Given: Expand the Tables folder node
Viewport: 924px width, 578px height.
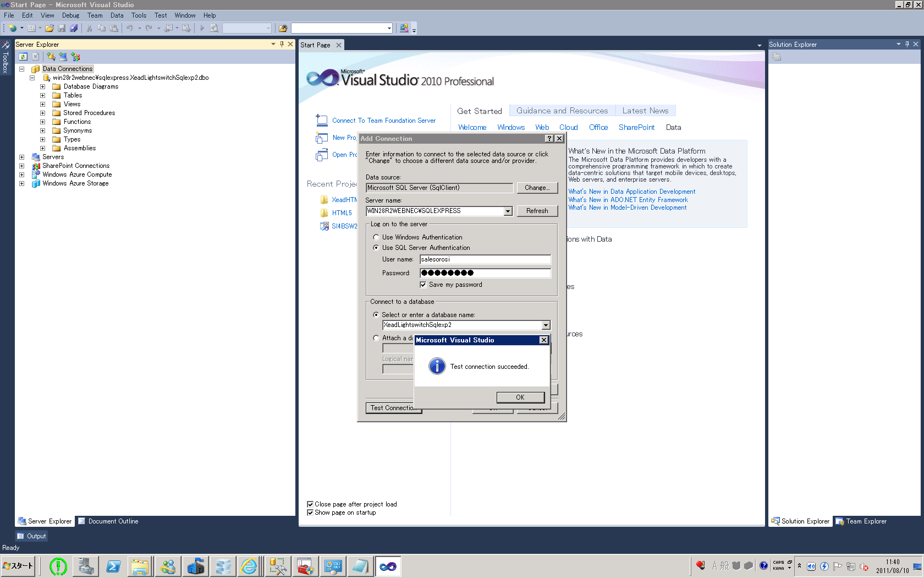Looking at the screenshot, I should [42, 95].
